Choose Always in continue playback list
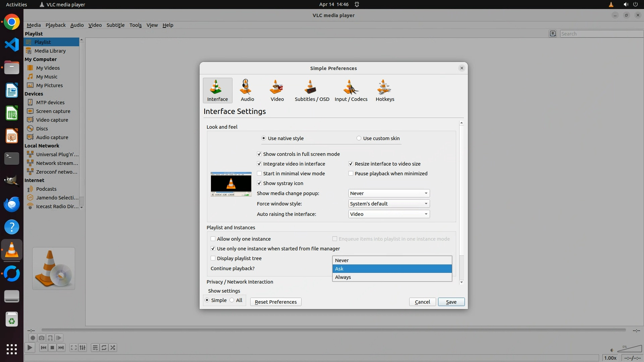This screenshot has height=362, width=644. (x=343, y=277)
